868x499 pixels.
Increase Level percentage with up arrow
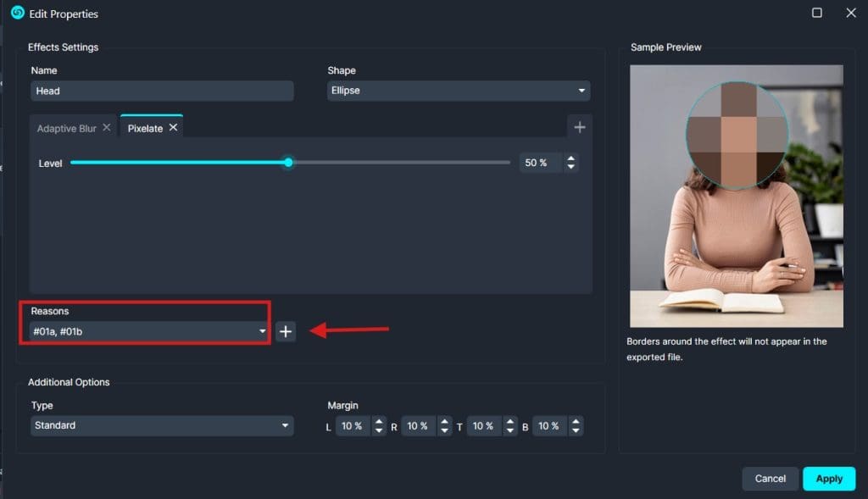(571, 158)
